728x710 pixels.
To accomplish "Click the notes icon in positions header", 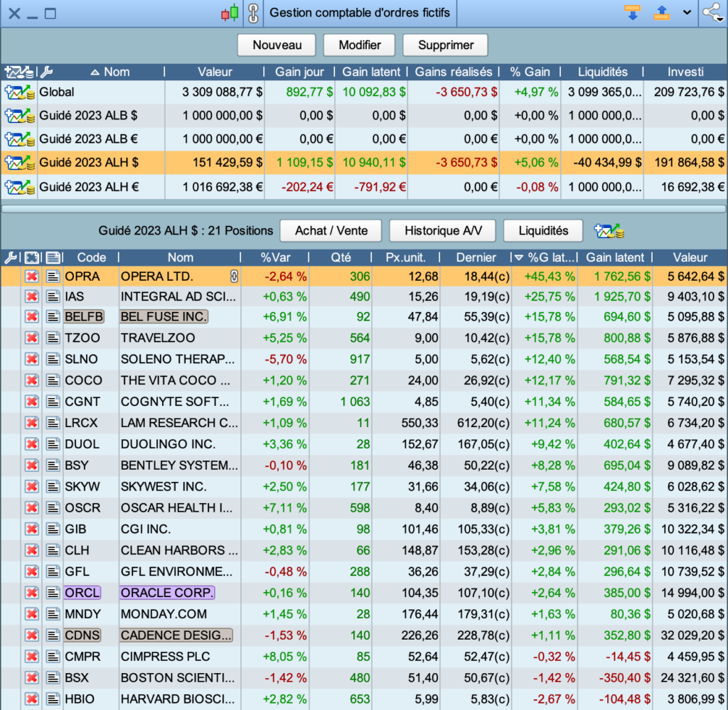I will tap(53, 257).
